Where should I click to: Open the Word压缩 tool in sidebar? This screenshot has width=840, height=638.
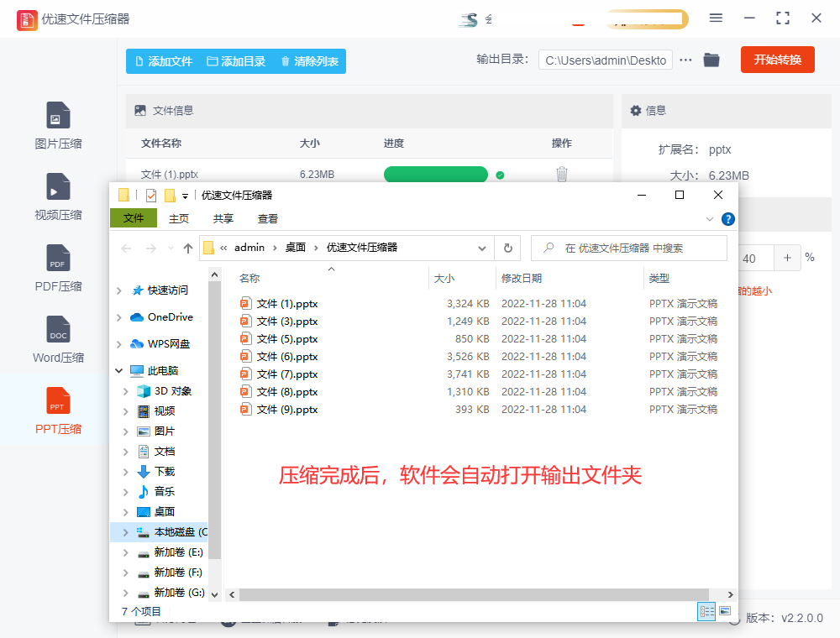click(x=58, y=339)
